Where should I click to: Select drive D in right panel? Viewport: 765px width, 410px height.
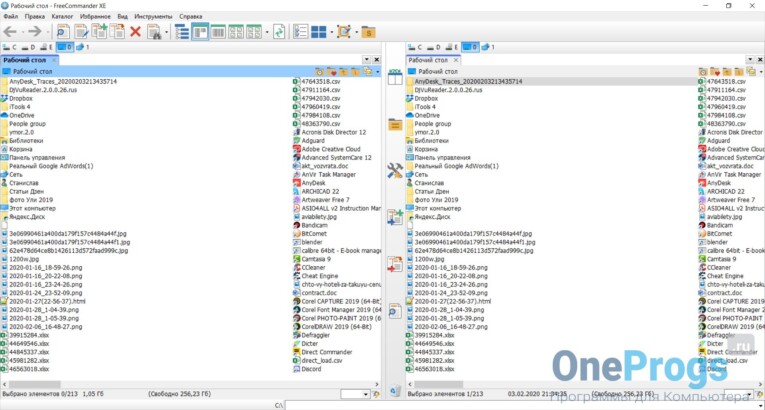(433, 47)
